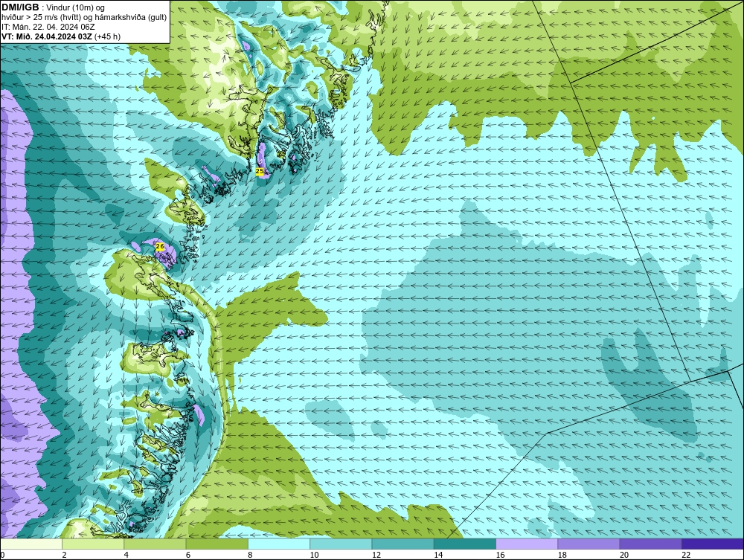Click the legend swatch between 2 and 4
This screenshot has width=744, height=560.
coord(93,544)
